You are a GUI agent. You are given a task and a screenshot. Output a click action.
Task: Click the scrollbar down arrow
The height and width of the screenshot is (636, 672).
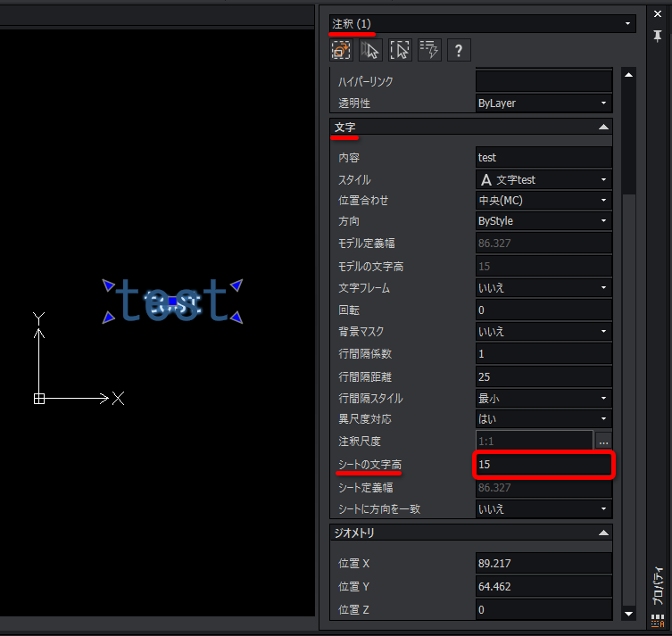pos(628,614)
